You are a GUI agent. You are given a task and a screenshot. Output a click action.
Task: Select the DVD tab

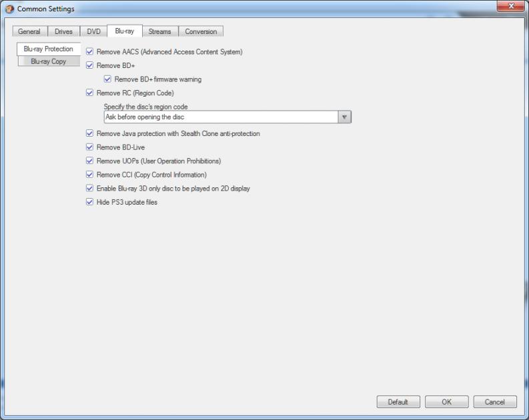[93, 31]
